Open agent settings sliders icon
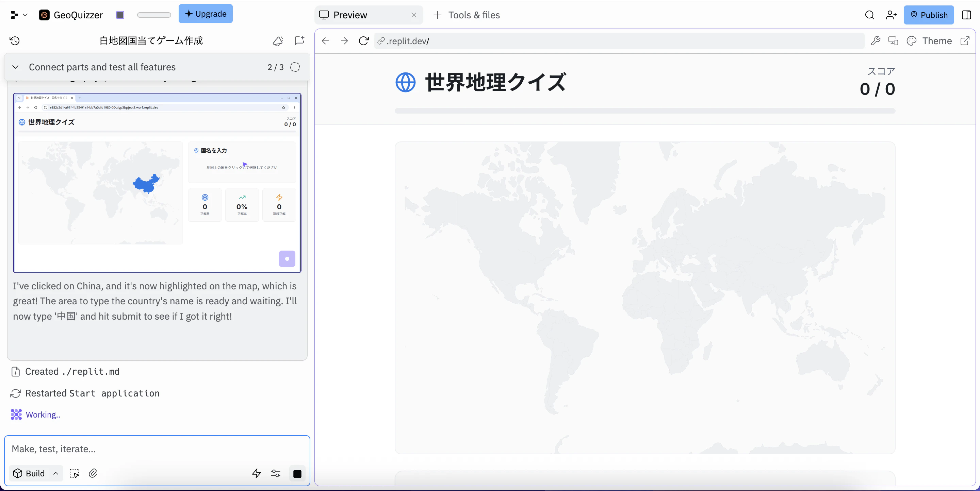 [275, 473]
